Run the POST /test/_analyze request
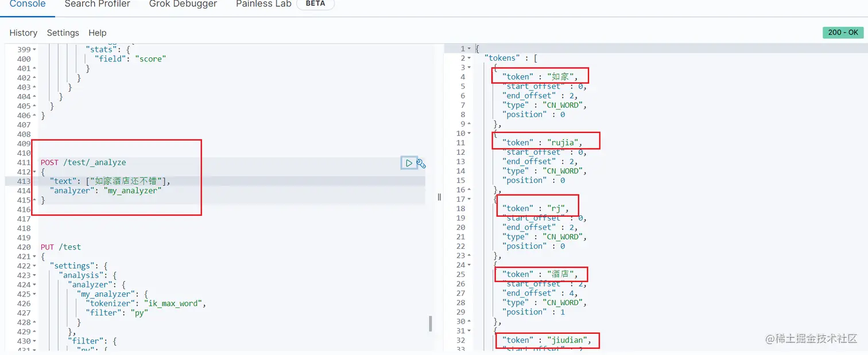868x355 pixels. point(409,163)
